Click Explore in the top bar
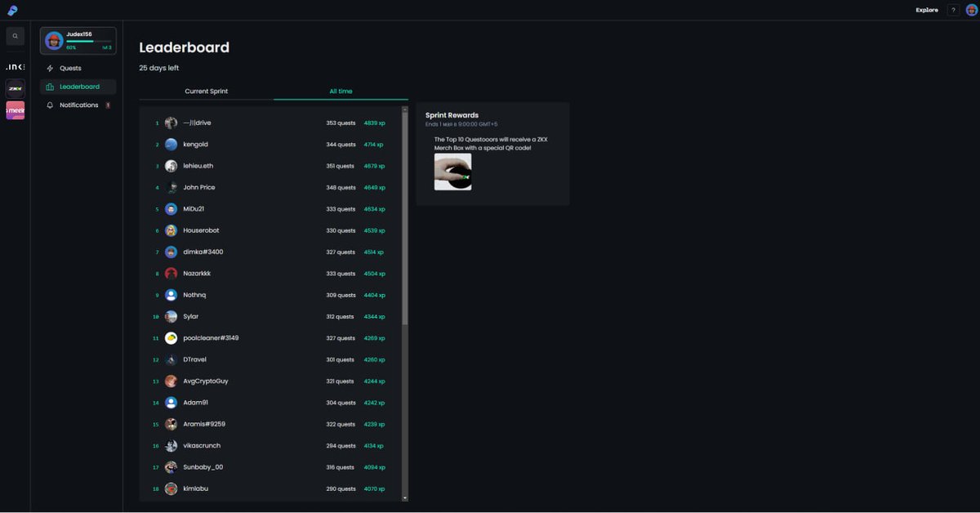The height and width of the screenshot is (513, 980). click(927, 10)
